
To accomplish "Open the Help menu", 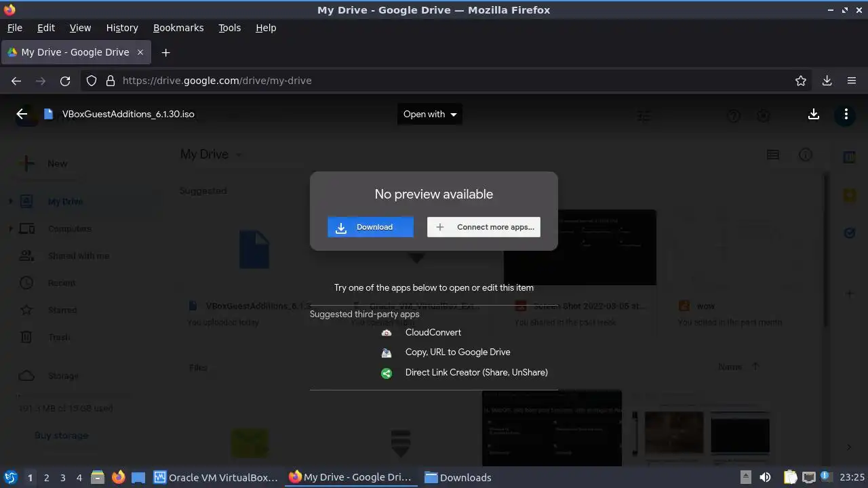I will click(266, 28).
